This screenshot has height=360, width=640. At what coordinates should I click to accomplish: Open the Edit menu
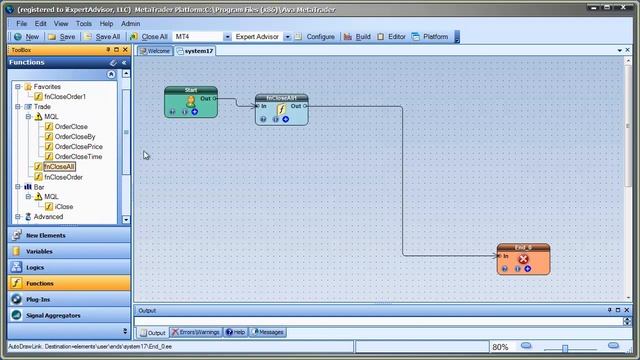tap(40, 24)
